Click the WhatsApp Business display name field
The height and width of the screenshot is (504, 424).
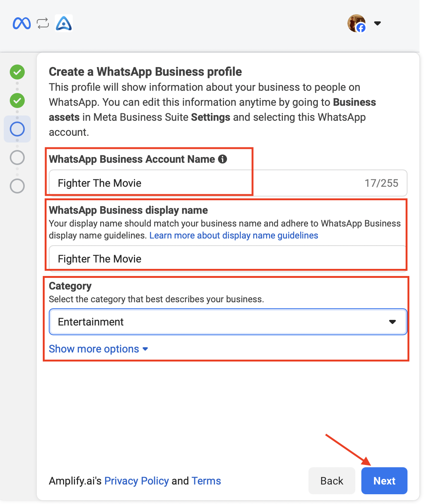(228, 259)
